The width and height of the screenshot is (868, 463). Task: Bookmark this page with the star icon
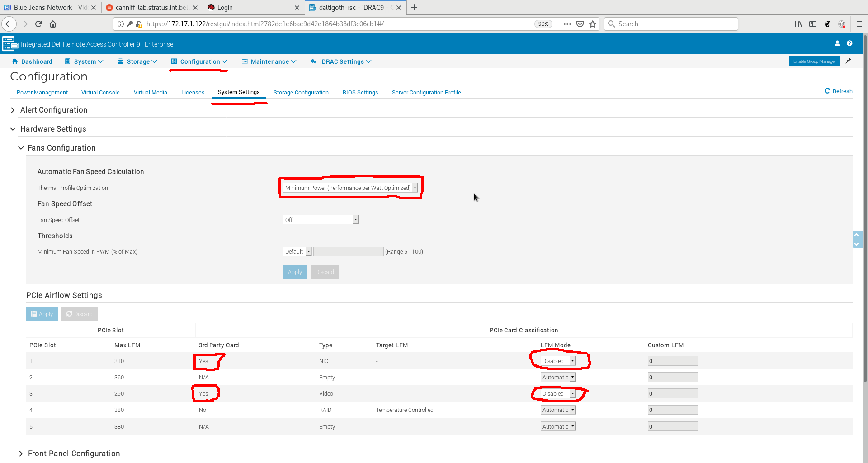pyautogui.click(x=593, y=24)
